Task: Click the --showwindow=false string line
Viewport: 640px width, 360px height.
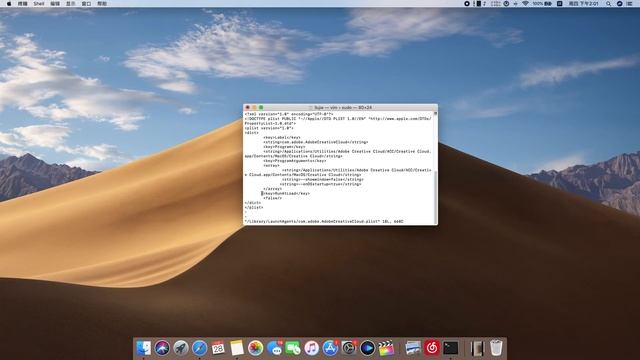Action: coord(322,179)
